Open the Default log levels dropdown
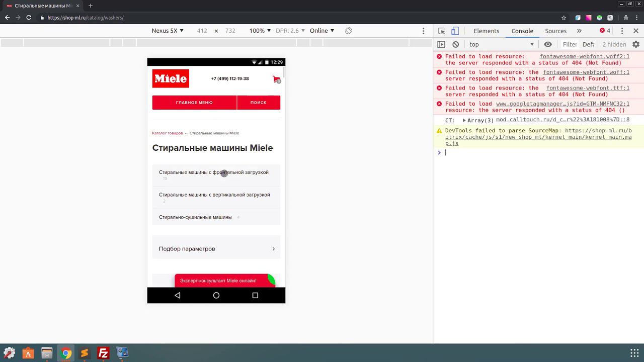This screenshot has height=362, width=644. [x=589, y=44]
